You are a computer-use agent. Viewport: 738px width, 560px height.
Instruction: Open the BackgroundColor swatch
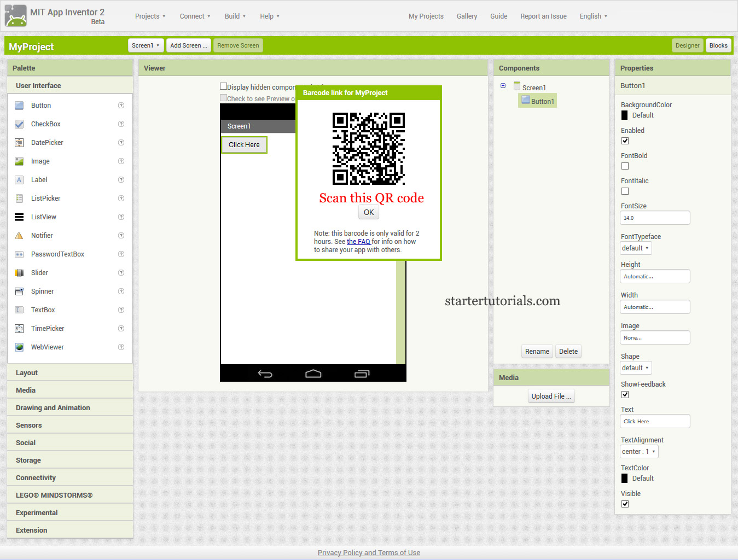pos(624,115)
